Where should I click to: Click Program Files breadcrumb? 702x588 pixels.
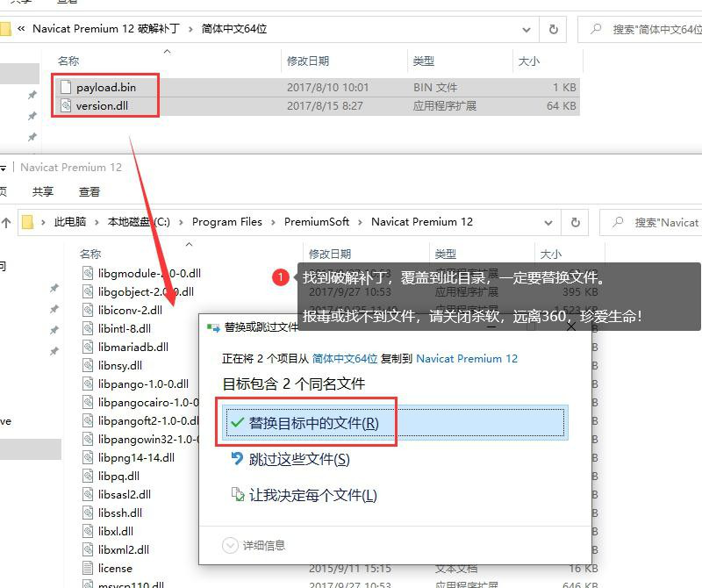pyautogui.click(x=227, y=222)
